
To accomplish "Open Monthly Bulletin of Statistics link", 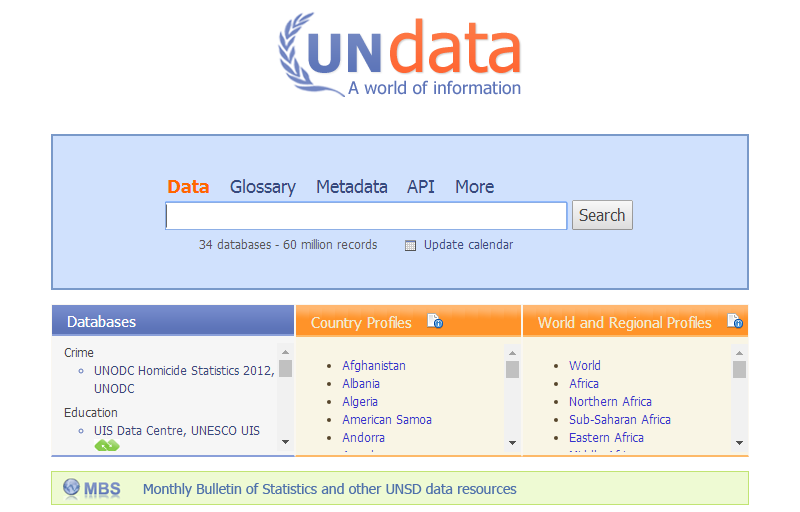I will [x=330, y=489].
